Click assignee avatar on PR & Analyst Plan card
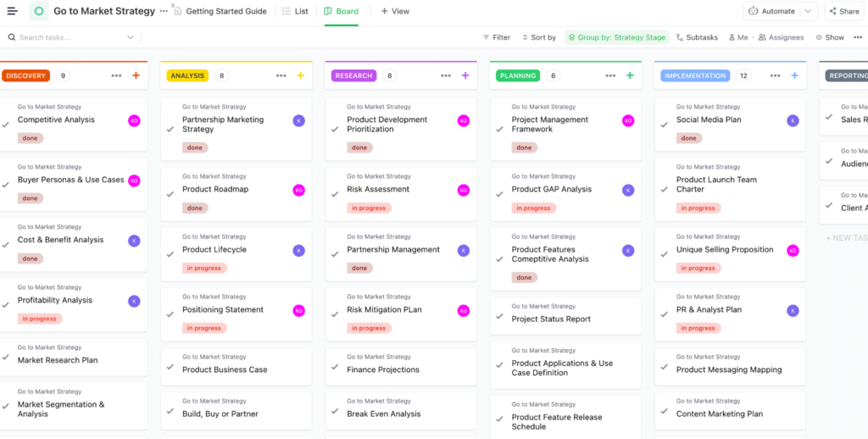The height and width of the screenshot is (439, 868). (793, 310)
